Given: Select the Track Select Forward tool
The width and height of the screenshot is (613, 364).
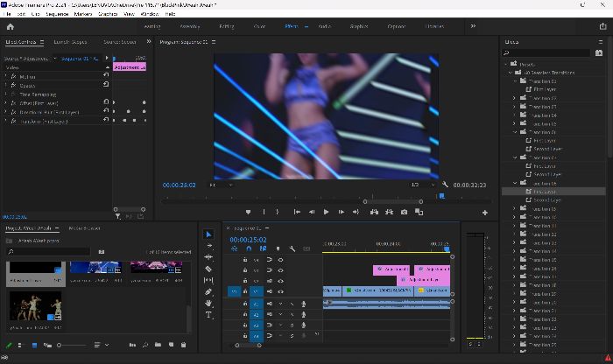Looking at the screenshot, I should click(x=209, y=246).
